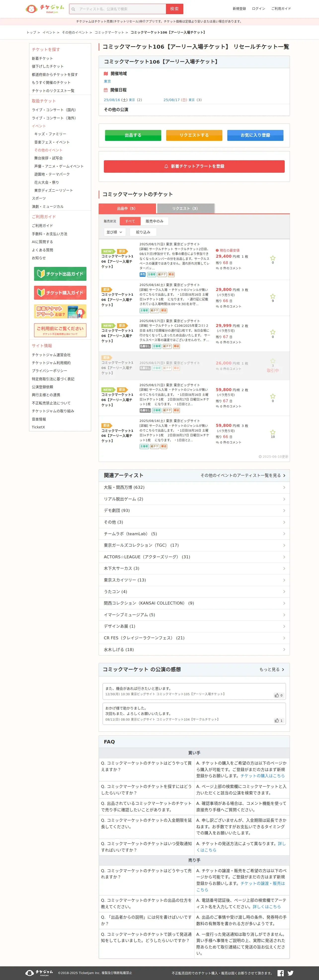
Task: Click 新着チケットアラートを登録 button
Action: click(194, 166)
